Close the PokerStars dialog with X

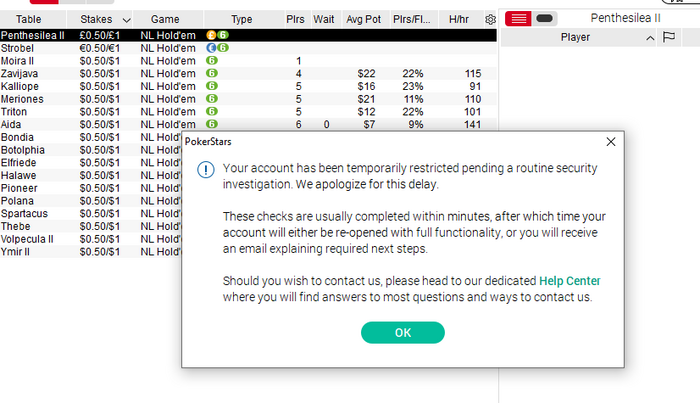pos(611,142)
